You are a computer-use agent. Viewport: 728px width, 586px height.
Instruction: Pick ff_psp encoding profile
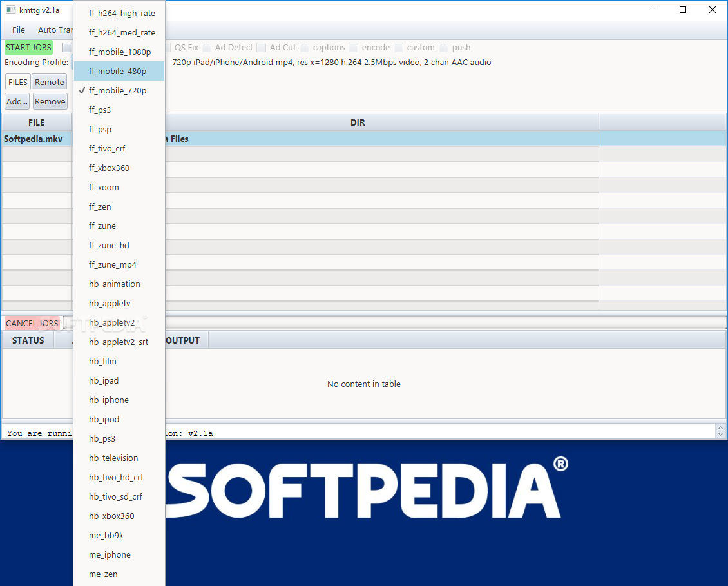coord(119,129)
